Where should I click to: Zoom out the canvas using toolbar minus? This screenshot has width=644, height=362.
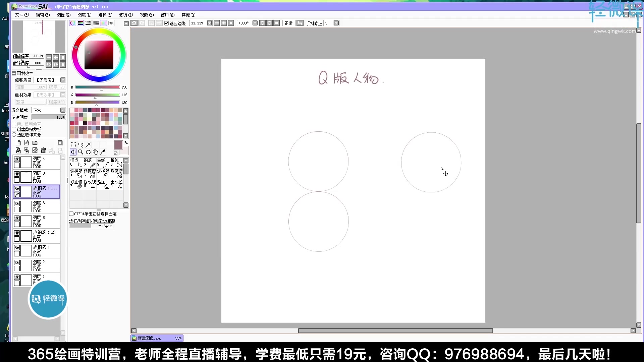pos(217,23)
